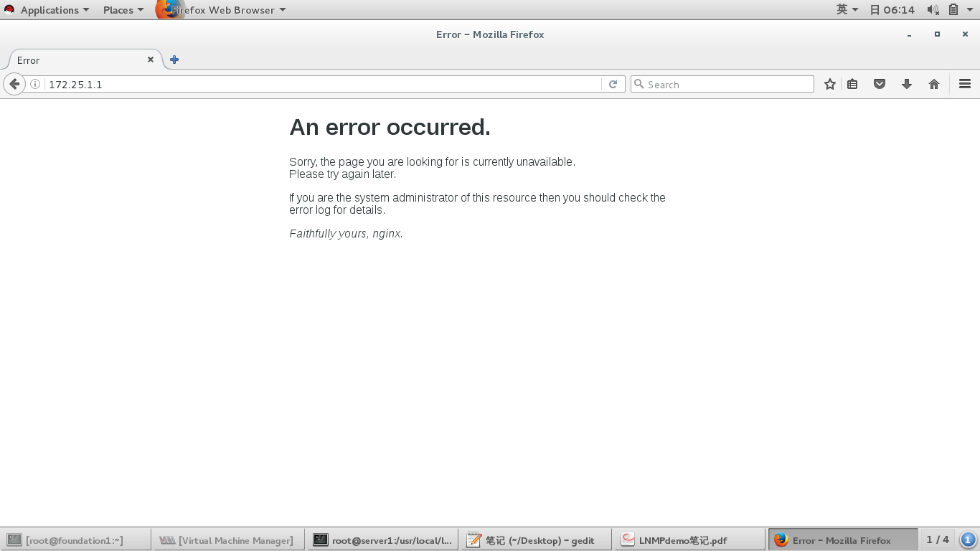Open site information icon in address bar
The image size is (980, 551).
tap(34, 84)
